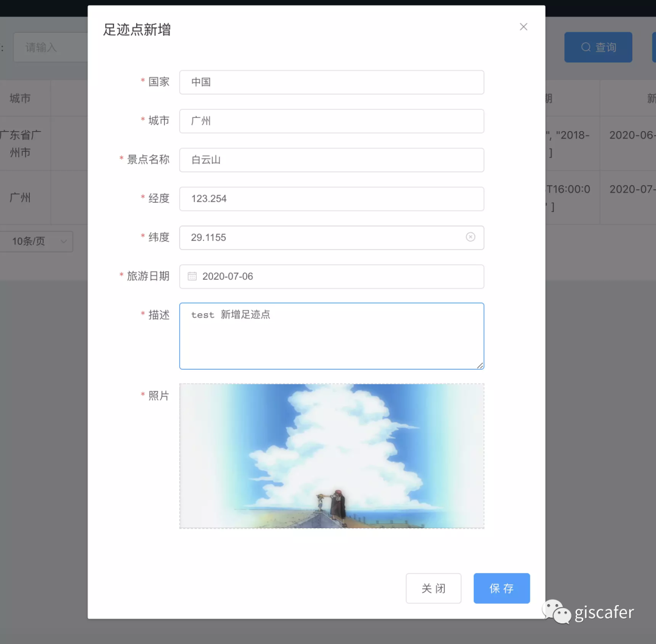Open the 旅游日期 date picker field
The width and height of the screenshot is (656, 644).
332,276
